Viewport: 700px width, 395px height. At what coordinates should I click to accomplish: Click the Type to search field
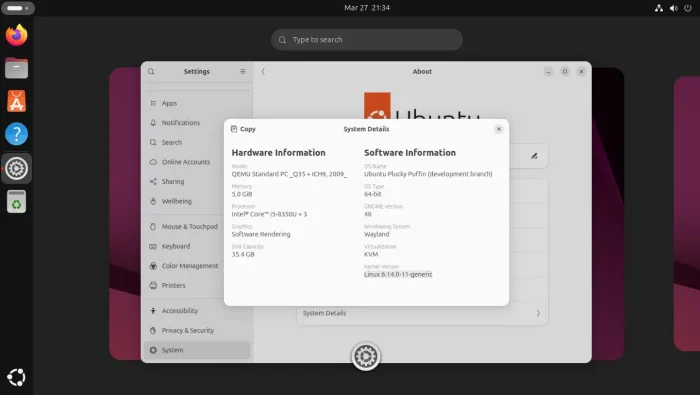pos(367,40)
